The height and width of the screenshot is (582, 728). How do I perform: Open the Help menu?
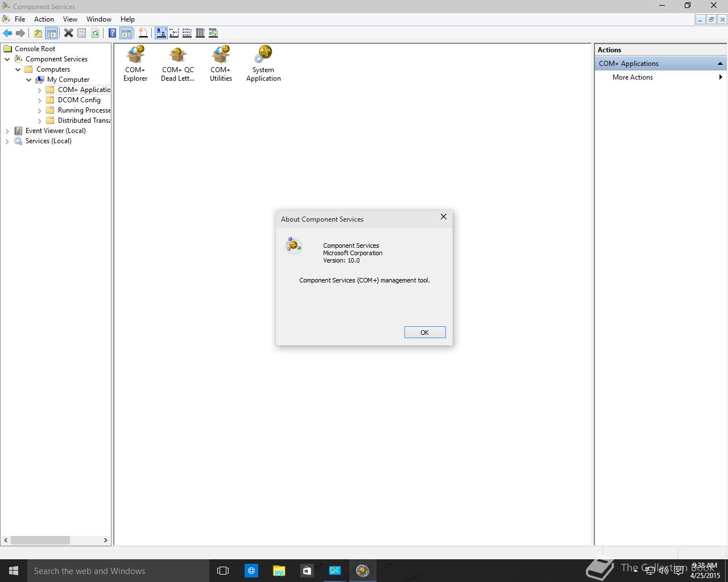[x=127, y=19]
